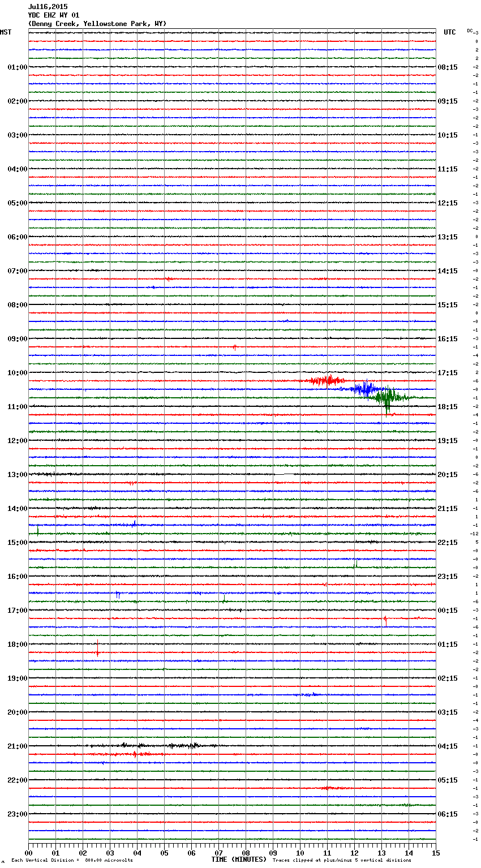Select the MST time label '03:00'

pyautogui.click(x=17, y=135)
